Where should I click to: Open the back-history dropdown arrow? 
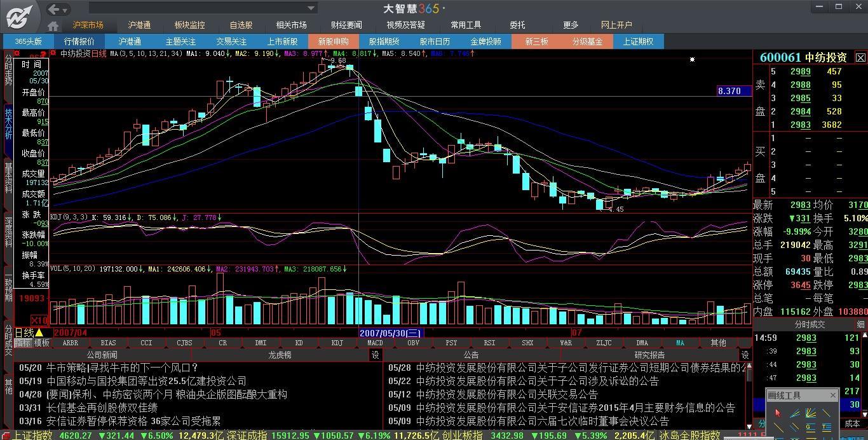click(66, 10)
